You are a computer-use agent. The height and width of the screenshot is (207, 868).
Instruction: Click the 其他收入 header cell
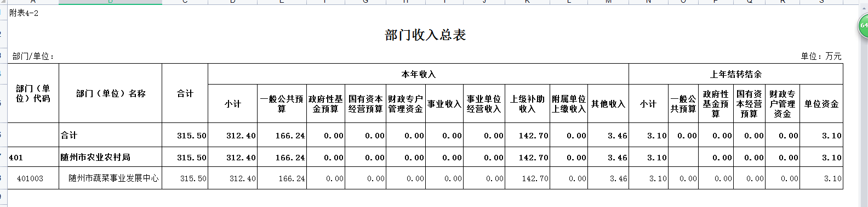click(x=608, y=104)
